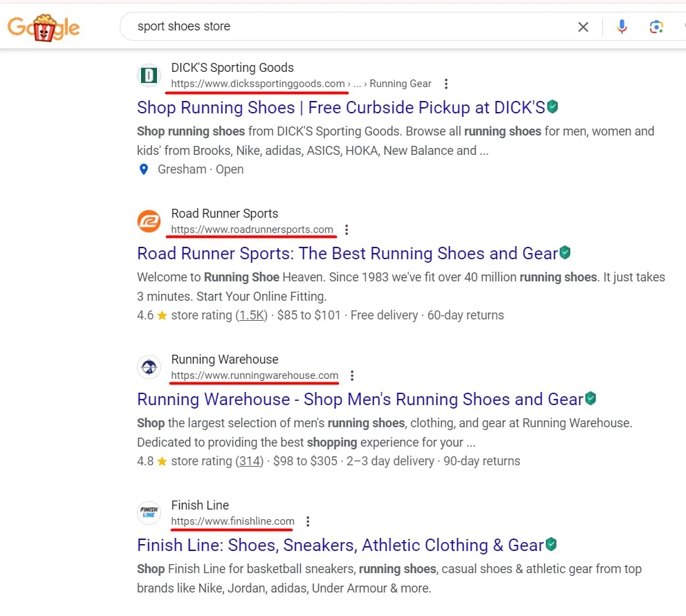Open more options for DICK'S result
Viewport: 686px width, 616px height.
446,84
